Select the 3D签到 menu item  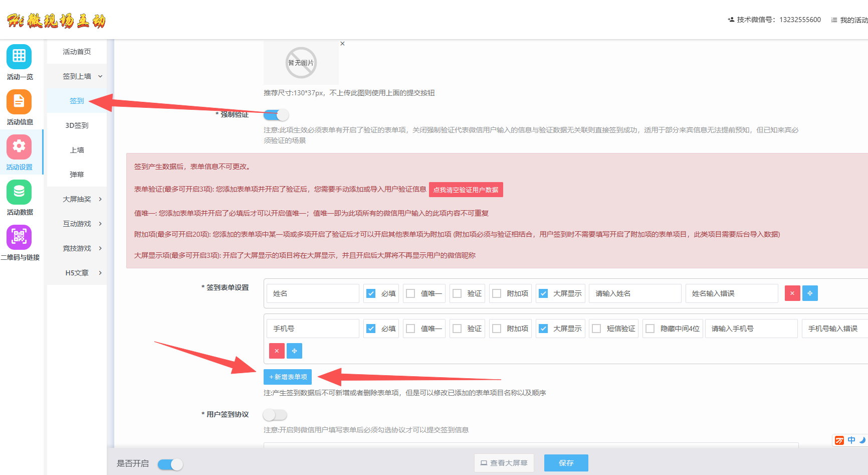[x=77, y=125]
